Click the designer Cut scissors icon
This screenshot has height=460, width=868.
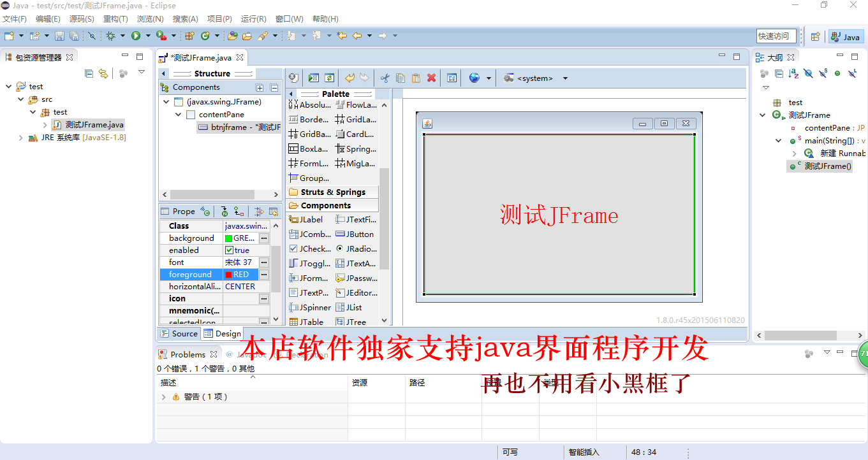385,78
